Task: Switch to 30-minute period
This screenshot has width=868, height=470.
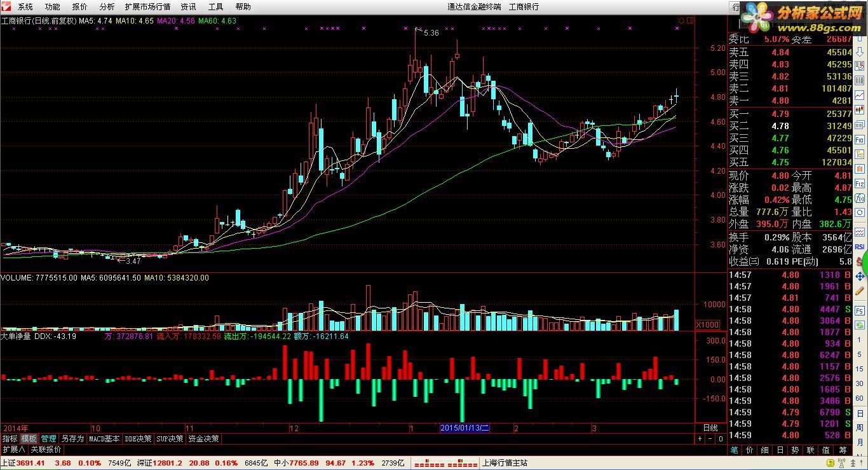Action: (860, 384)
